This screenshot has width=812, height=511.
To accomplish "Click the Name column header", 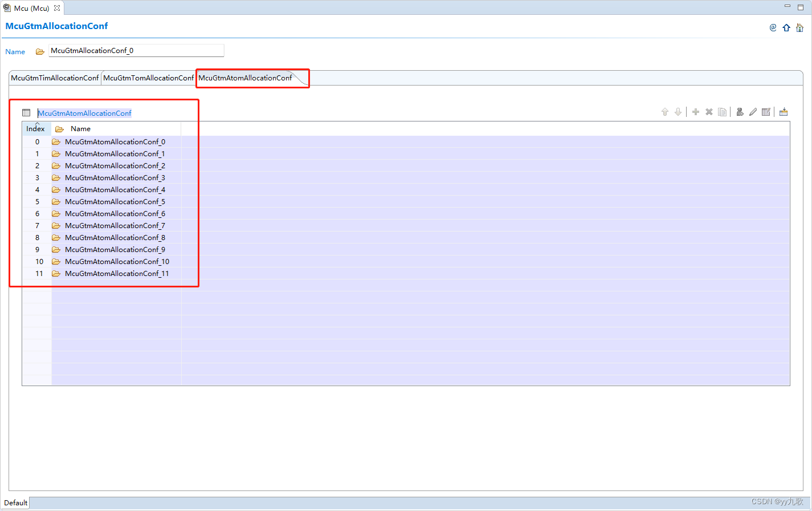I will [116, 128].
